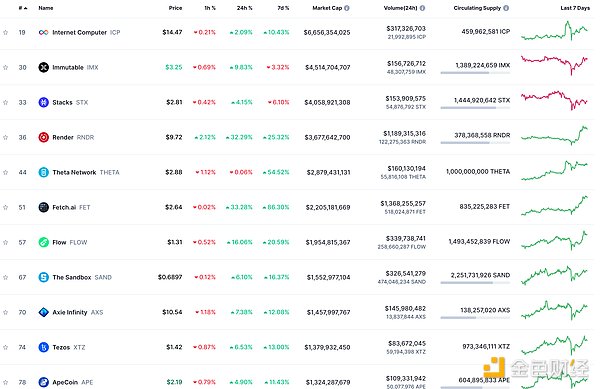The height and width of the screenshot is (389, 600).
Task: Click the Immutable circulating supply progress bar
Action: click(x=475, y=73)
